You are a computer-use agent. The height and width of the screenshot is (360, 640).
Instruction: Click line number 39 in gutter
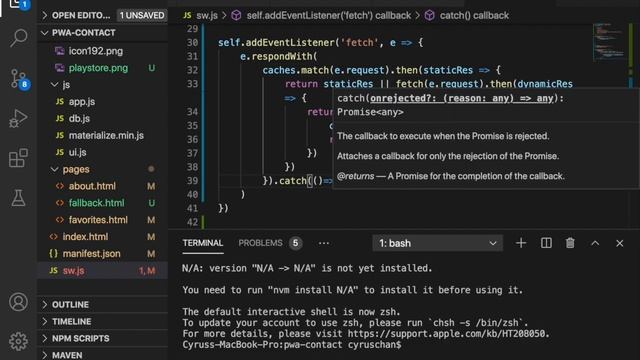192,180
